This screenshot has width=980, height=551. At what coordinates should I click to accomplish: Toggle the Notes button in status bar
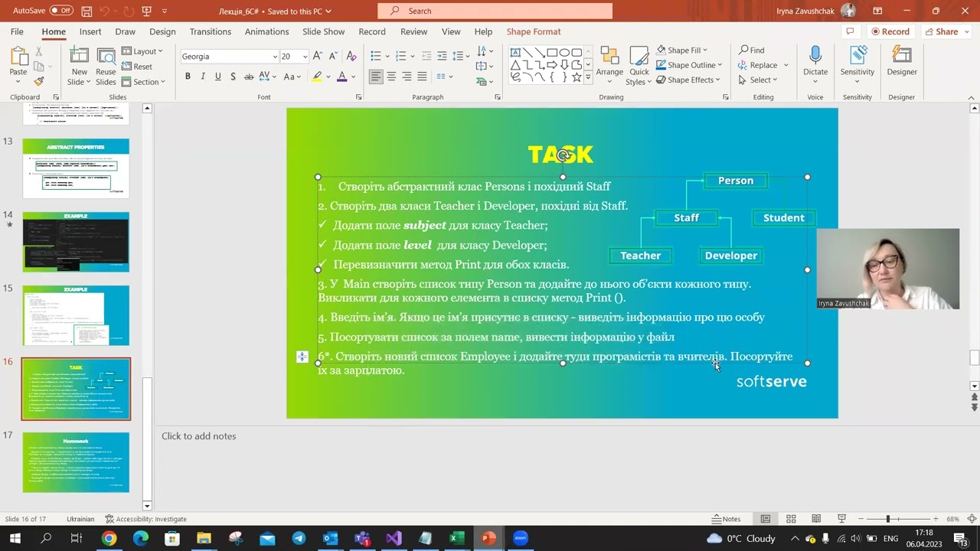pos(727,519)
